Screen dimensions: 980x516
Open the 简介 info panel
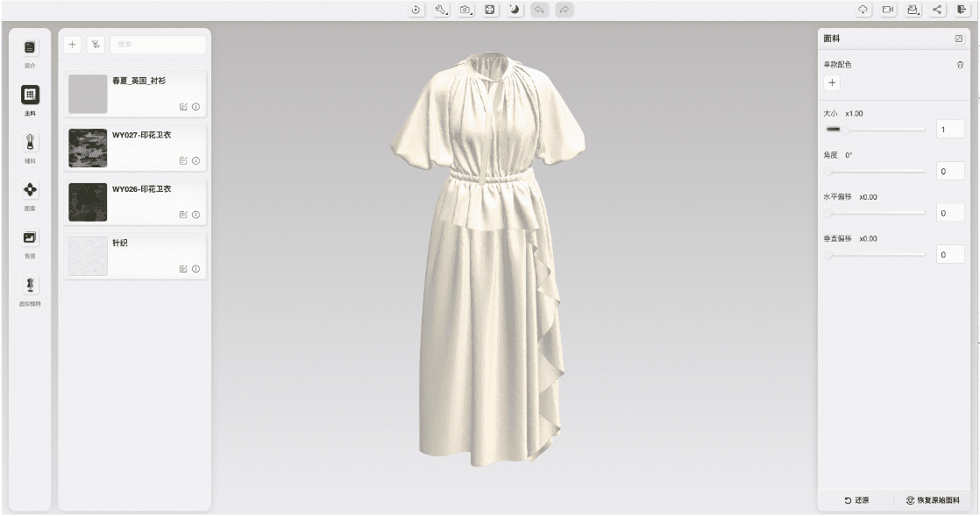coord(30,47)
